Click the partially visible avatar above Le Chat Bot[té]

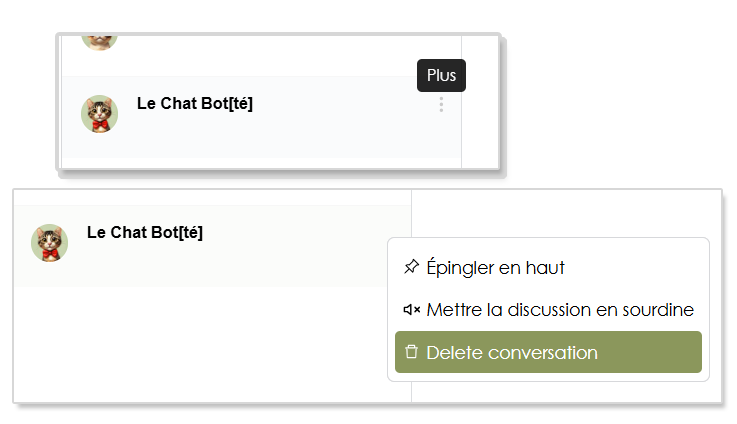click(x=99, y=40)
